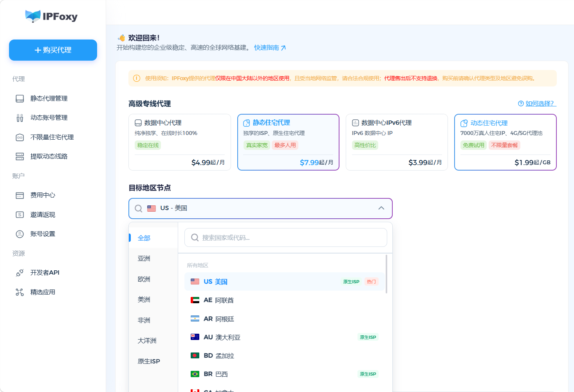Click the 费用中心 card icon

coord(20,195)
